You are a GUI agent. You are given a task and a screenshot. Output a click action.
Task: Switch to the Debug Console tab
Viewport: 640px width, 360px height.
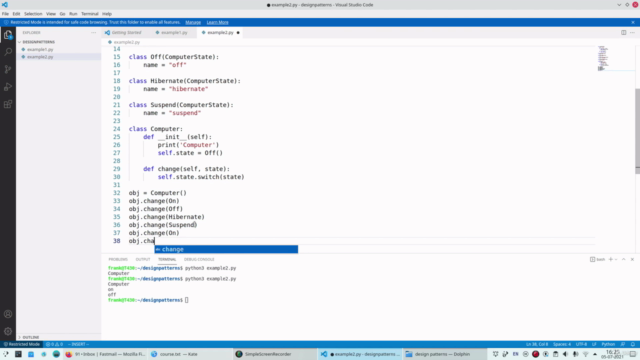(199, 259)
